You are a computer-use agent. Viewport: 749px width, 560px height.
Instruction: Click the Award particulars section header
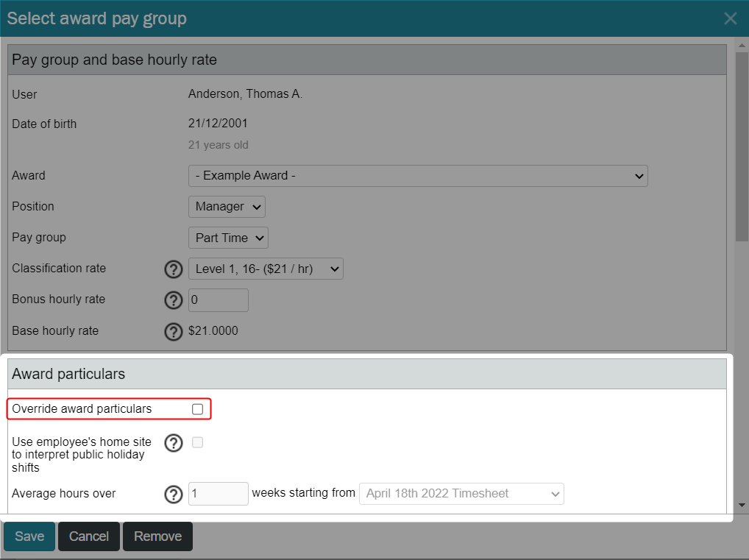click(x=367, y=374)
